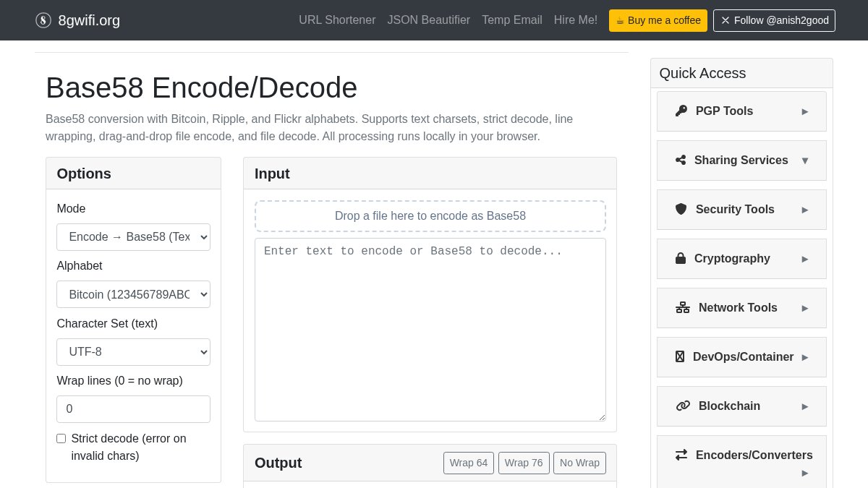The width and height of the screenshot is (868, 488).
Task: Select the DevOps/Container icon
Action: click(680, 356)
